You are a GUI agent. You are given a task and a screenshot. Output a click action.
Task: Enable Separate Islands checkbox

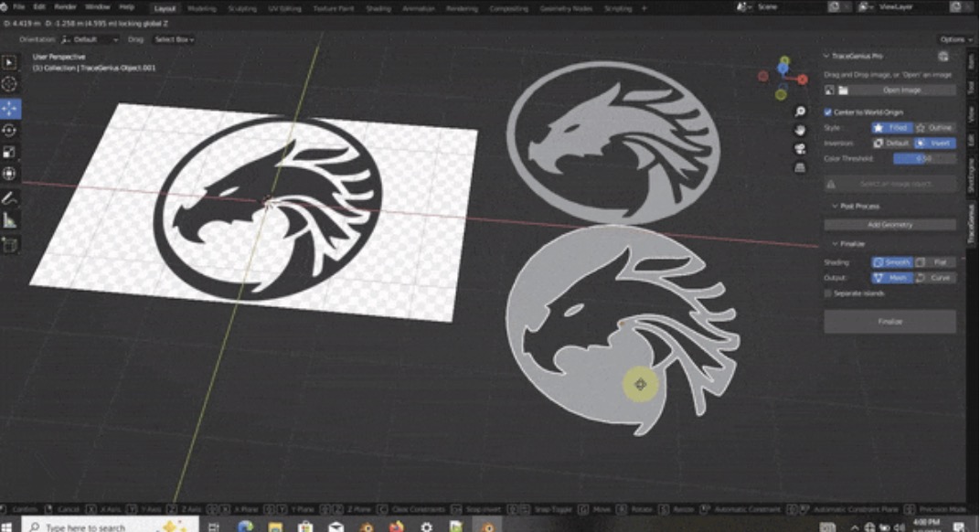(x=828, y=293)
